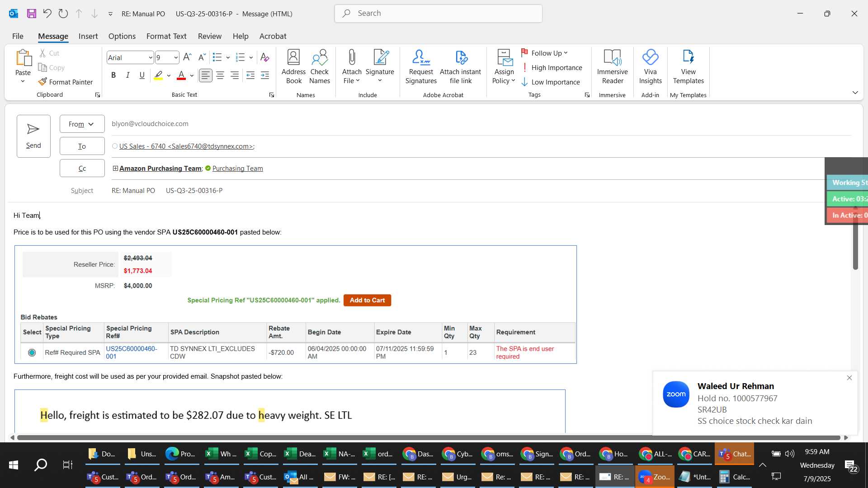Open the Zoom app in the taskbar
The height and width of the screenshot is (488, 868).
coord(655,477)
